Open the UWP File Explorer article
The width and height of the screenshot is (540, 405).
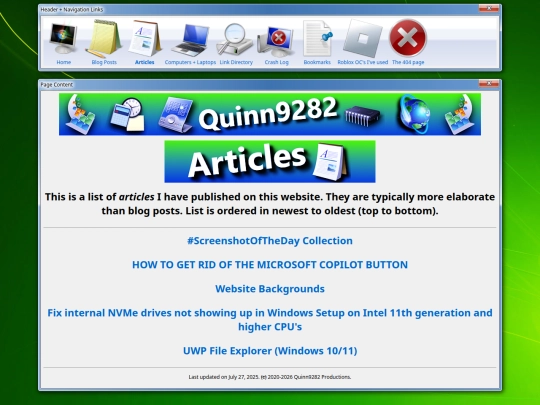[270, 351]
